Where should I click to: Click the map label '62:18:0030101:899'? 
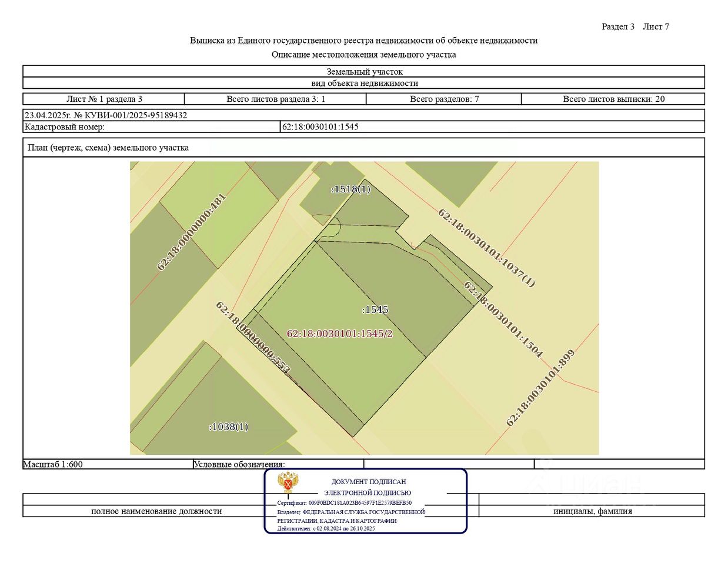click(x=540, y=388)
